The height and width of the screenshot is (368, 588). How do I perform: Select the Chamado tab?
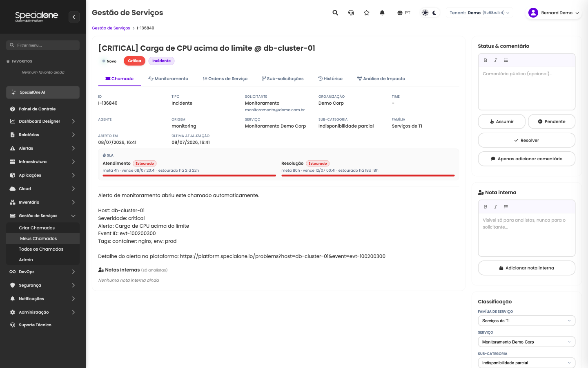click(119, 79)
